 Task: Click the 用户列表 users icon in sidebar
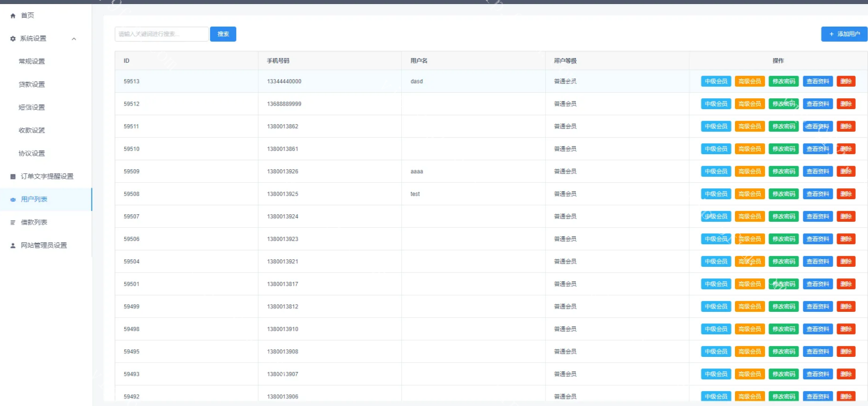click(x=12, y=200)
